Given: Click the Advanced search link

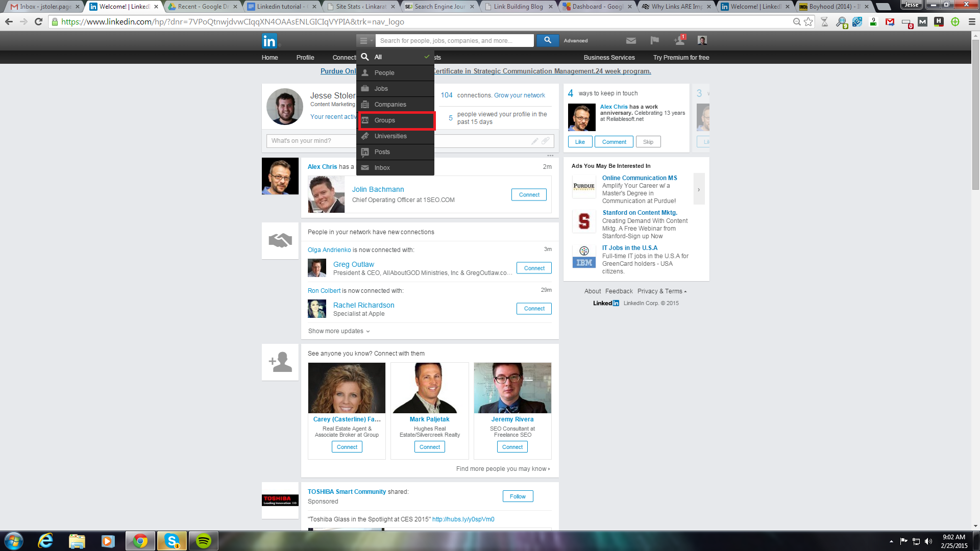Looking at the screenshot, I should [x=576, y=41].
